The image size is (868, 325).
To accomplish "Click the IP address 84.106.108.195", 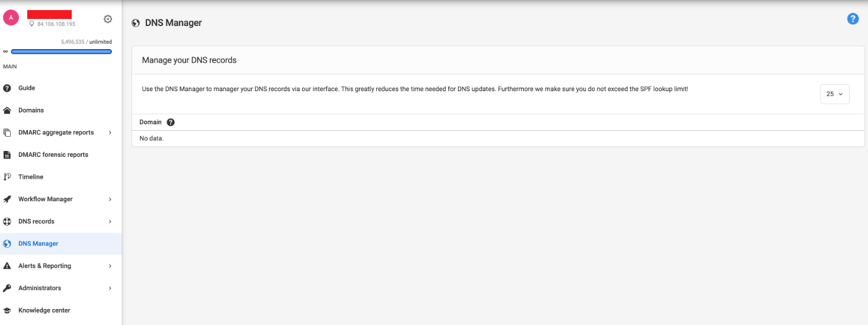I will 56,24.
